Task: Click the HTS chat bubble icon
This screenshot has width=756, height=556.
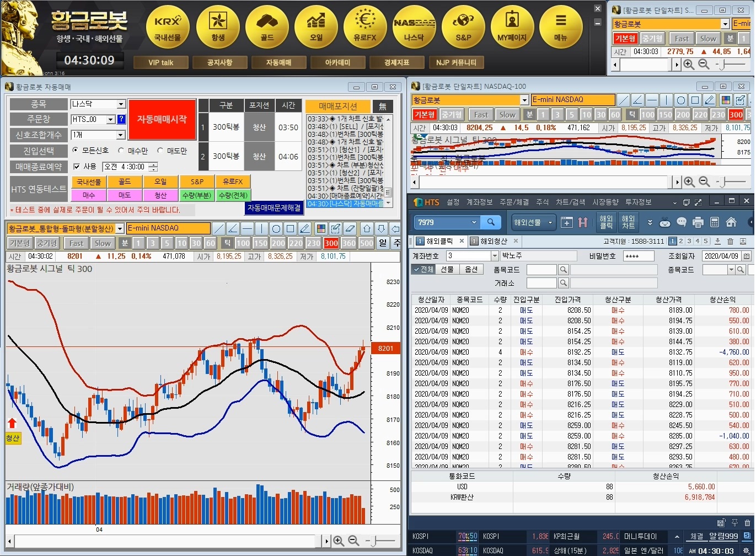Action: point(682,222)
